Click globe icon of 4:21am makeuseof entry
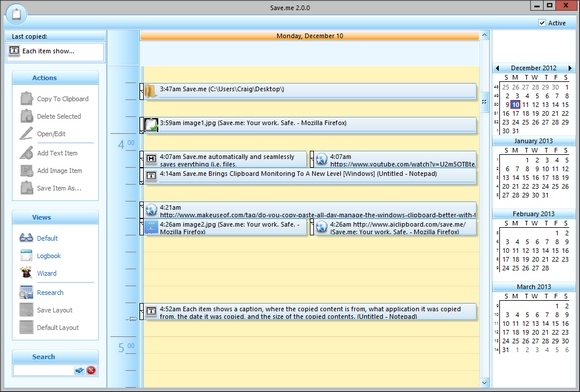 (x=151, y=210)
